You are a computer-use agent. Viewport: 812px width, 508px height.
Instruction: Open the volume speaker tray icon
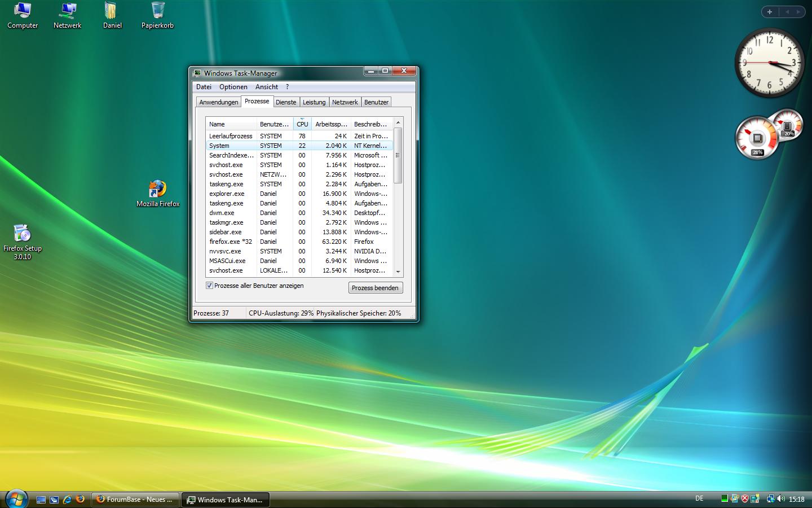(781, 499)
